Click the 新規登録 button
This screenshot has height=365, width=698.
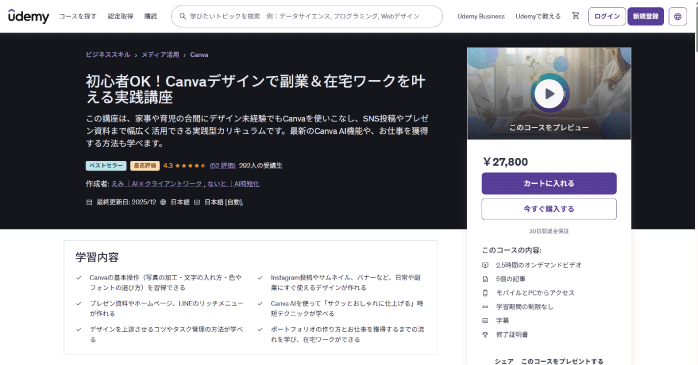pos(645,16)
